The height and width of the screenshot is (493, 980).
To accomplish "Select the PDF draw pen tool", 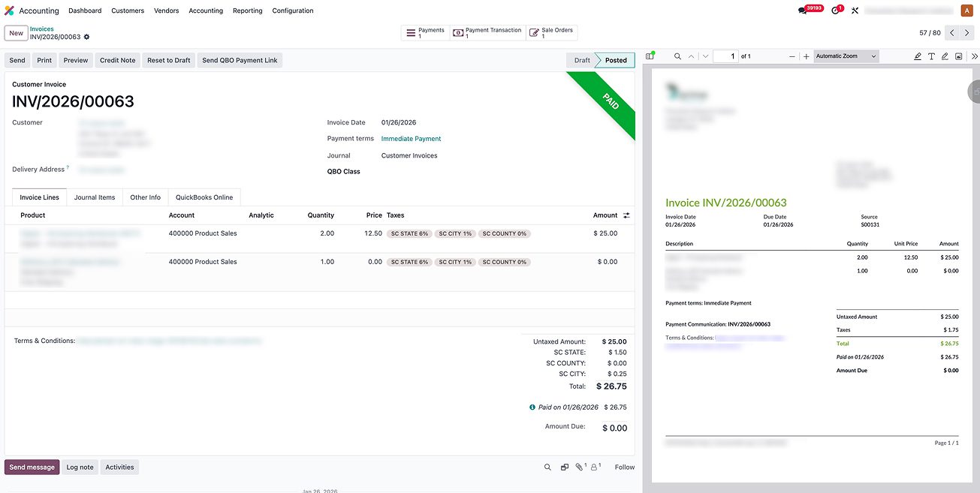I will 945,56.
